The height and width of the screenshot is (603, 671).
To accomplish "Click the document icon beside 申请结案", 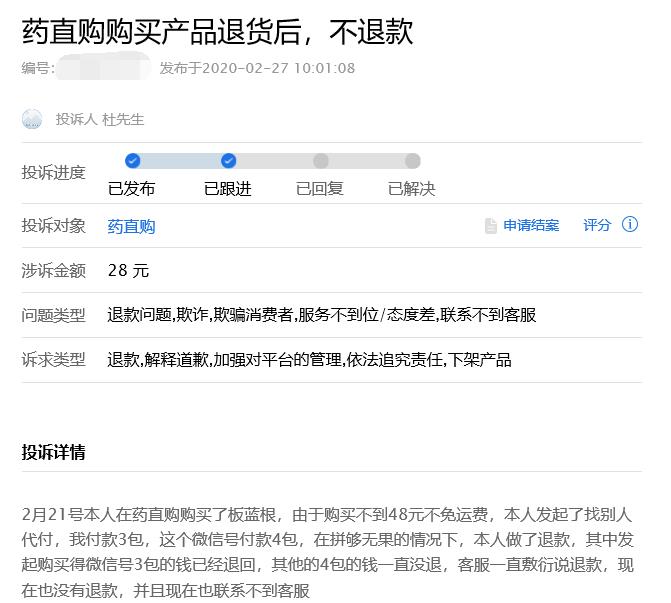I will 490,226.
